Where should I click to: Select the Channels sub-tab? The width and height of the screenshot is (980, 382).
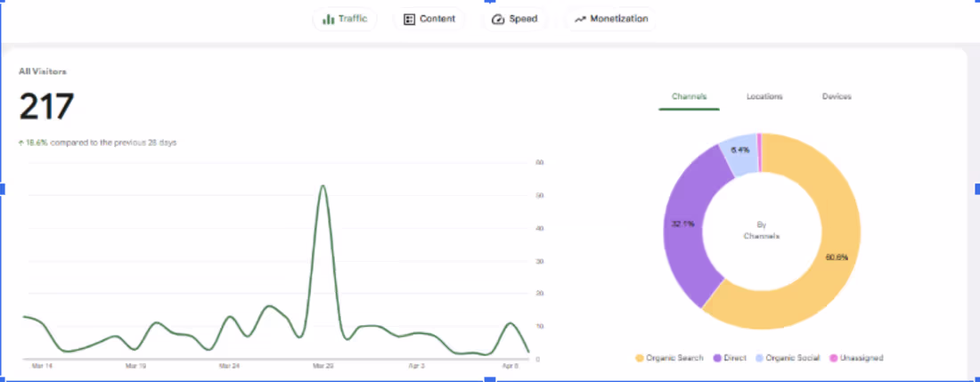pyautogui.click(x=689, y=97)
